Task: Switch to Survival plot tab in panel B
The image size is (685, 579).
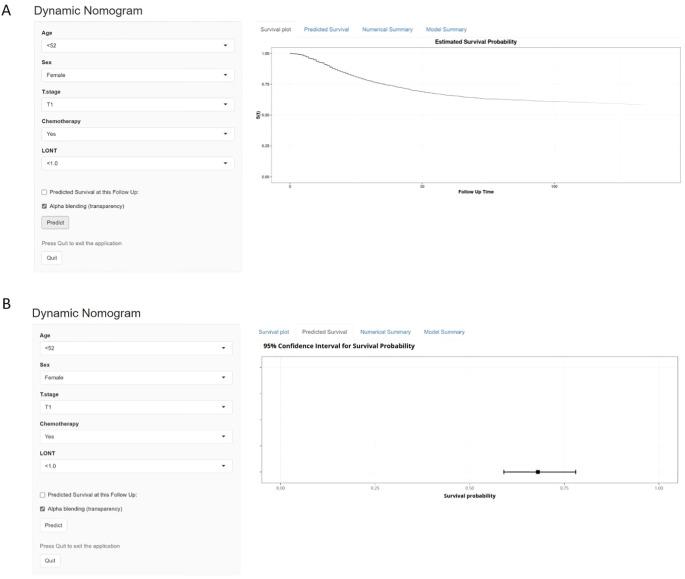Action: point(273,332)
